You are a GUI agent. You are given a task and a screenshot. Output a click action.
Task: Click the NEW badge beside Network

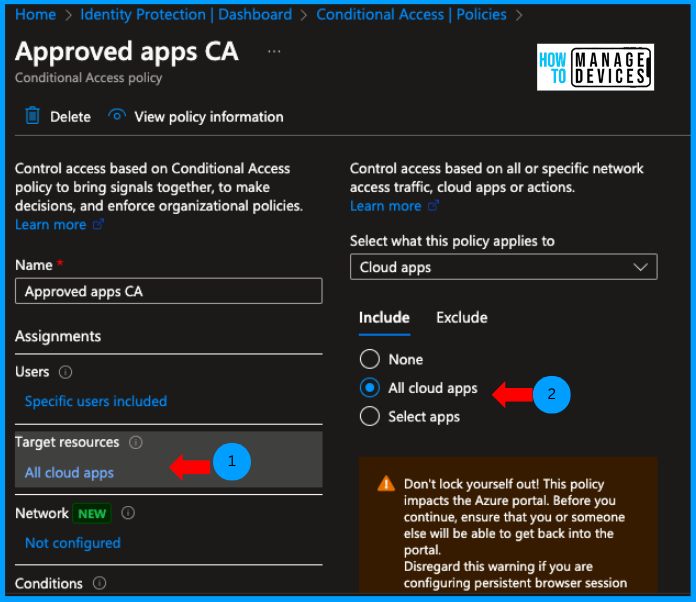click(92, 514)
